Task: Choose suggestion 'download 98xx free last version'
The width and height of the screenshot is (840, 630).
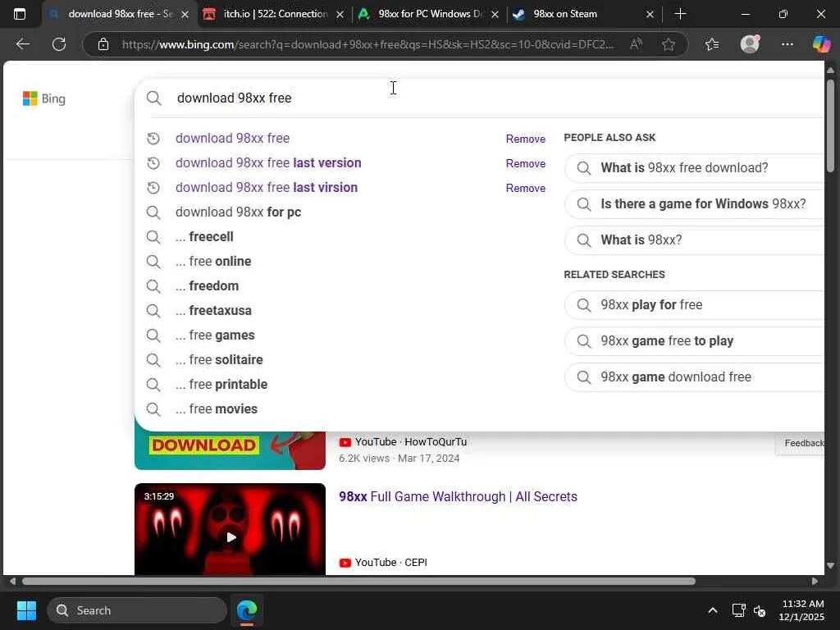Action: [268, 163]
